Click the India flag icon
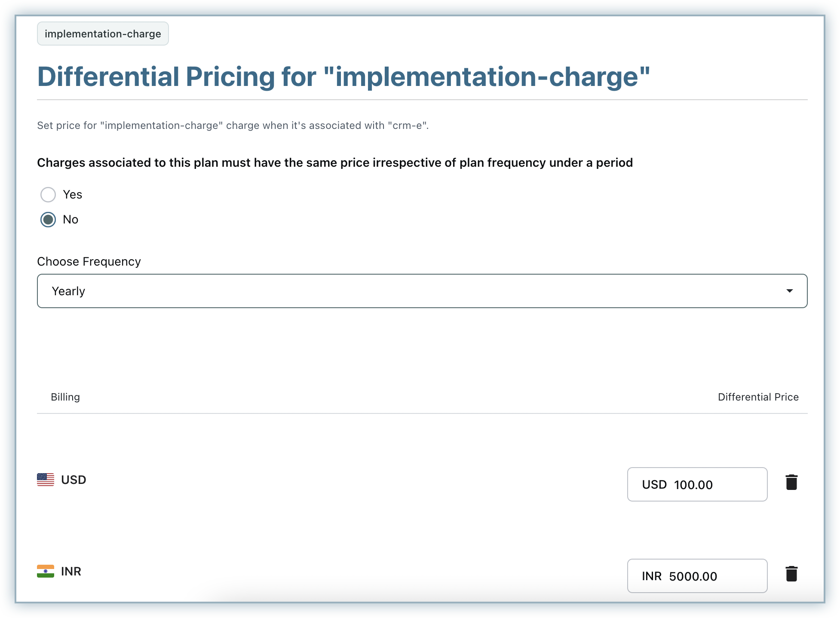This screenshot has height=618, width=840. click(46, 571)
